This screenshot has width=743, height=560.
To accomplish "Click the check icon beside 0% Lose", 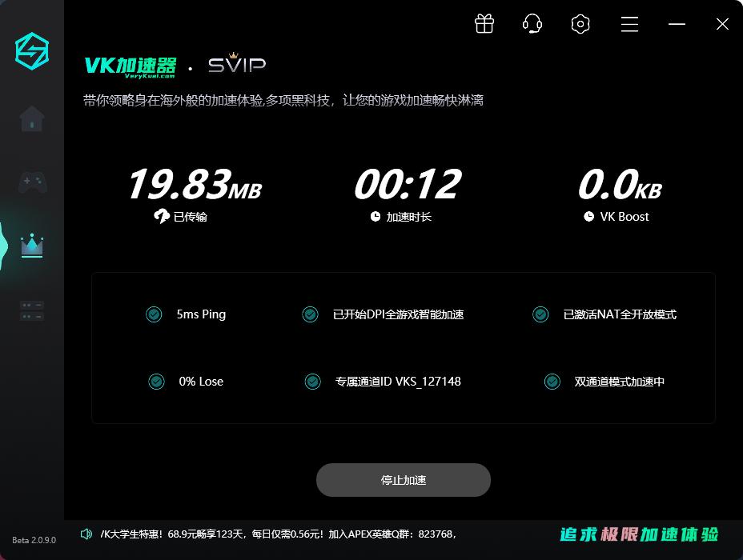I will click(156, 382).
